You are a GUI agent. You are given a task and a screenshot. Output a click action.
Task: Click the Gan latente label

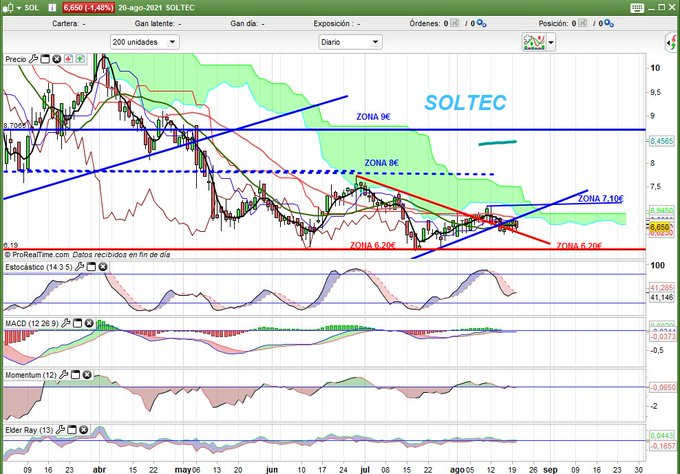pos(155,23)
